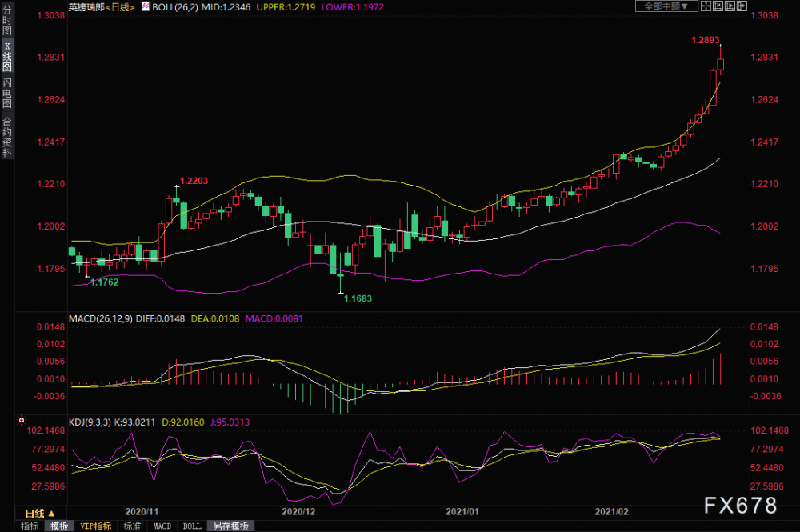
Task: Click the 2020/12 date axis label
Action: click(299, 511)
